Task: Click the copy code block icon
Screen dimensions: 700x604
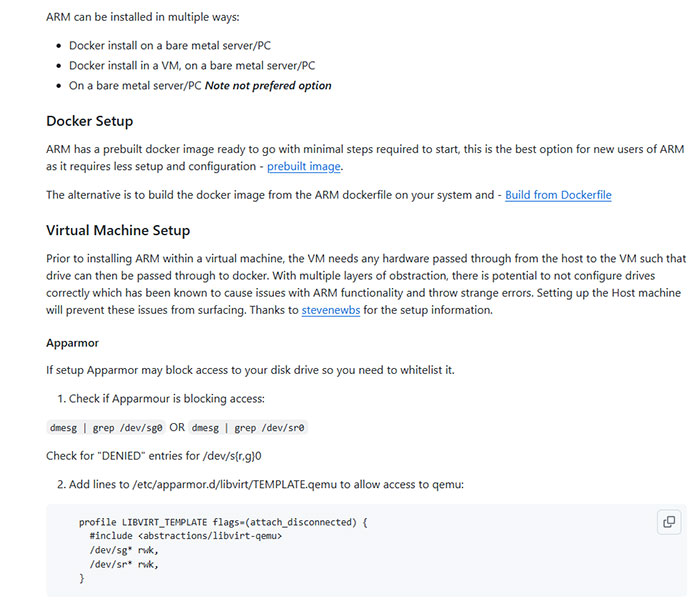Action: [669, 521]
